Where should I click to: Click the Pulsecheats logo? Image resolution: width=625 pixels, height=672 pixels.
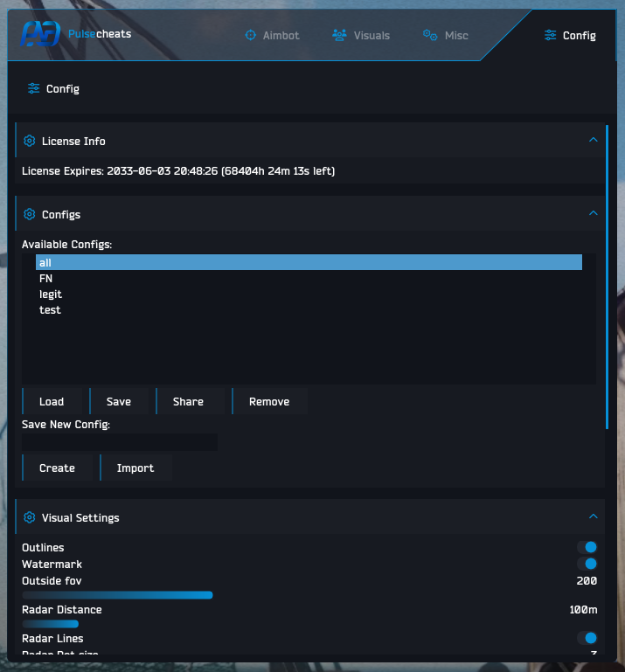[40, 34]
